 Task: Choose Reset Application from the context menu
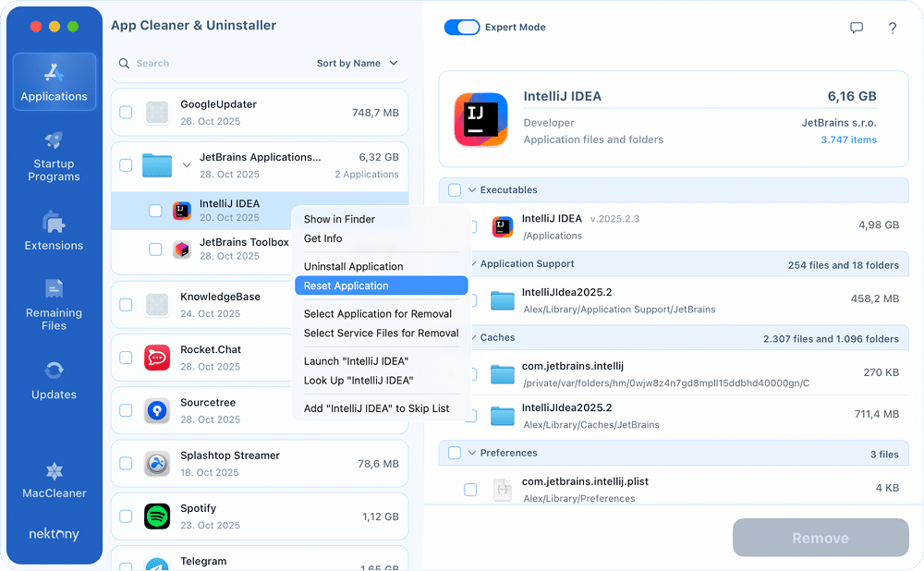pyautogui.click(x=345, y=285)
